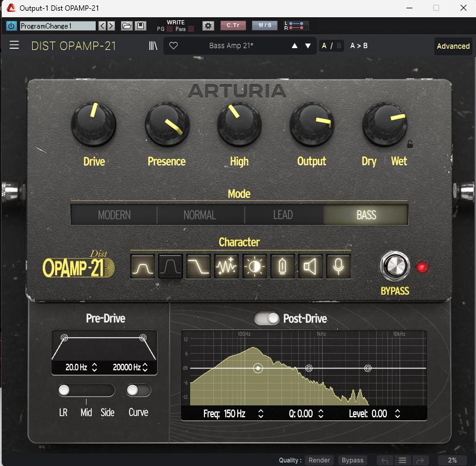Click the Dry/Wet knob

tap(384, 124)
